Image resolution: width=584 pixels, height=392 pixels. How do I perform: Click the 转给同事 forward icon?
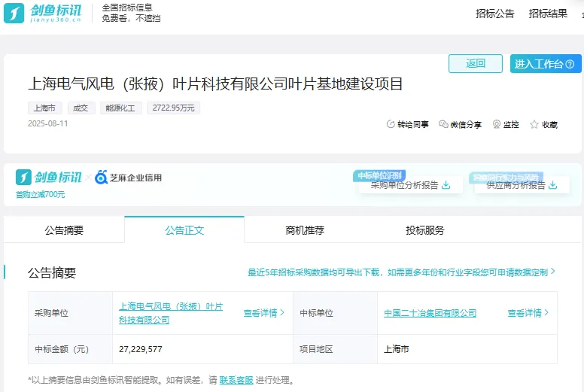click(391, 125)
